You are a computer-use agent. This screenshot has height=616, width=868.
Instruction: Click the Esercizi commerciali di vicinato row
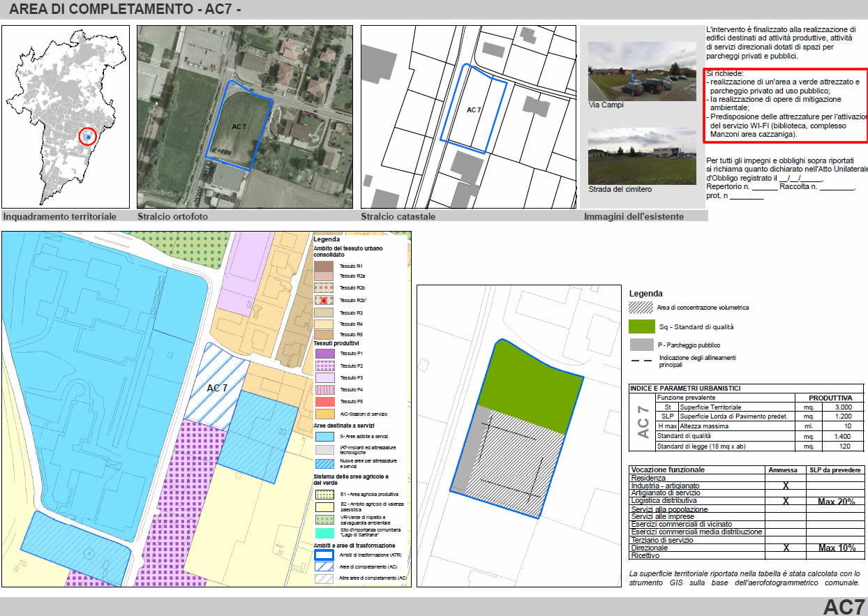tap(682, 525)
